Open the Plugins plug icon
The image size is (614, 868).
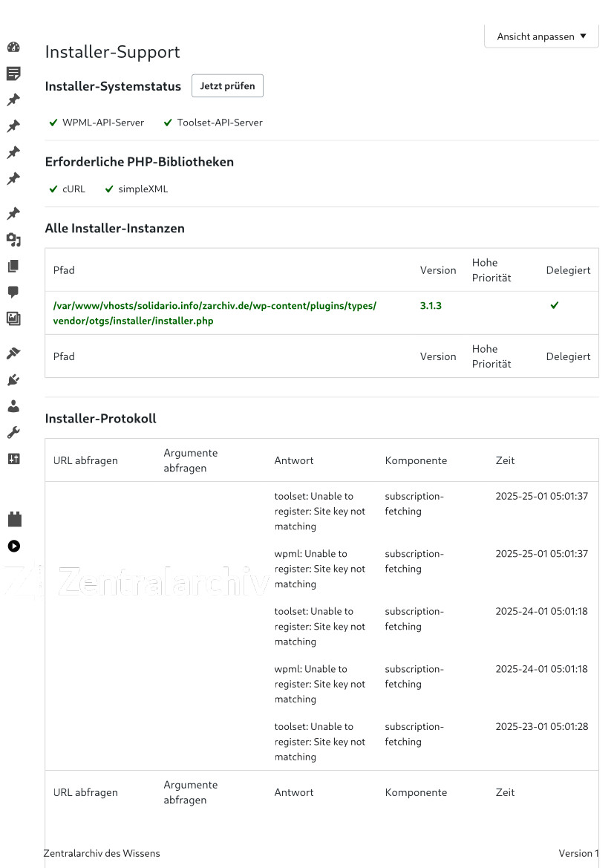(13, 379)
